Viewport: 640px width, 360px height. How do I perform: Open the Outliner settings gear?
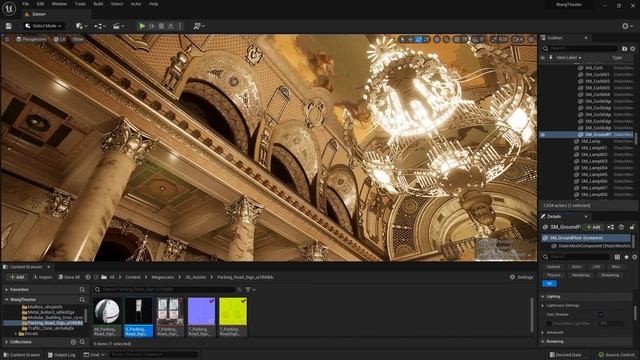(633, 49)
